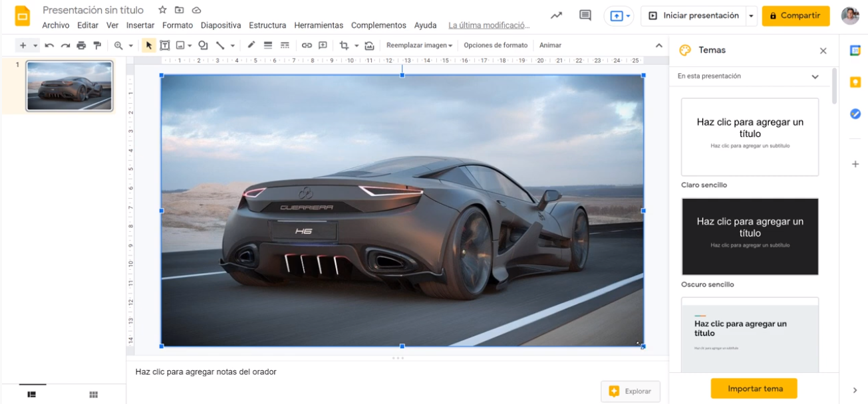Viewport: 868px width, 404px height.
Task: Open the Google Calendar side panel
Action: point(855,50)
